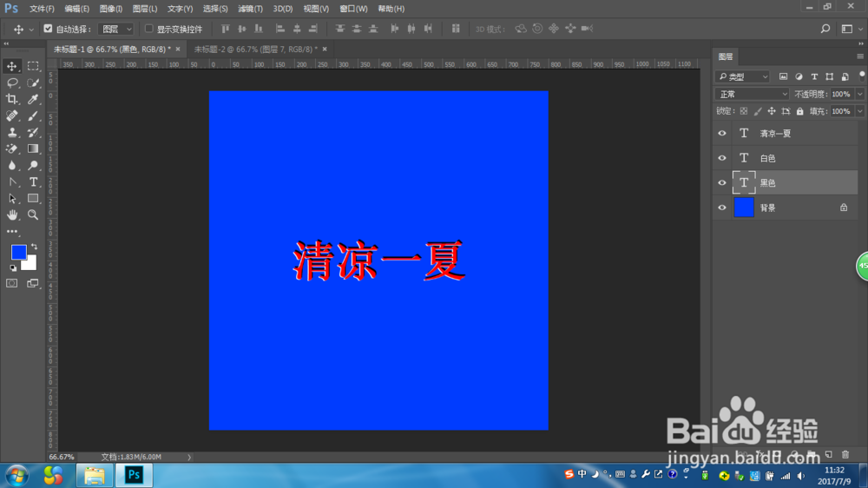The image size is (868, 488).
Task: Select the 图层 panel tab
Action: click(725, 56)
